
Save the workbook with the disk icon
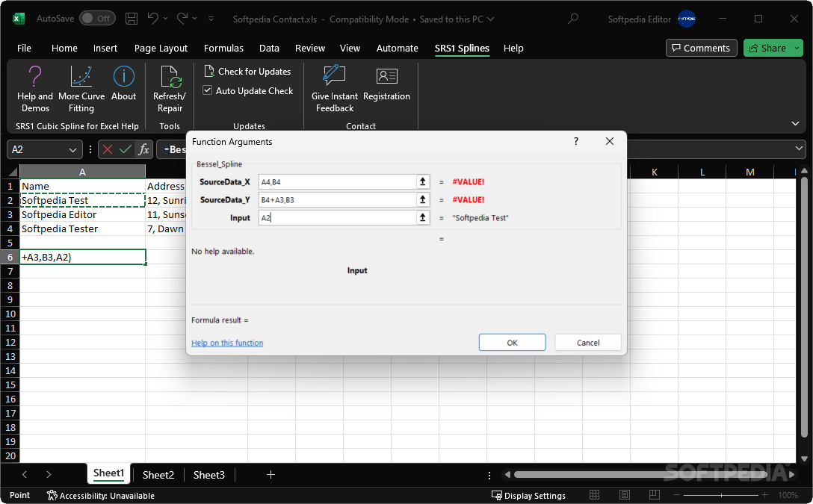(132, 19)
